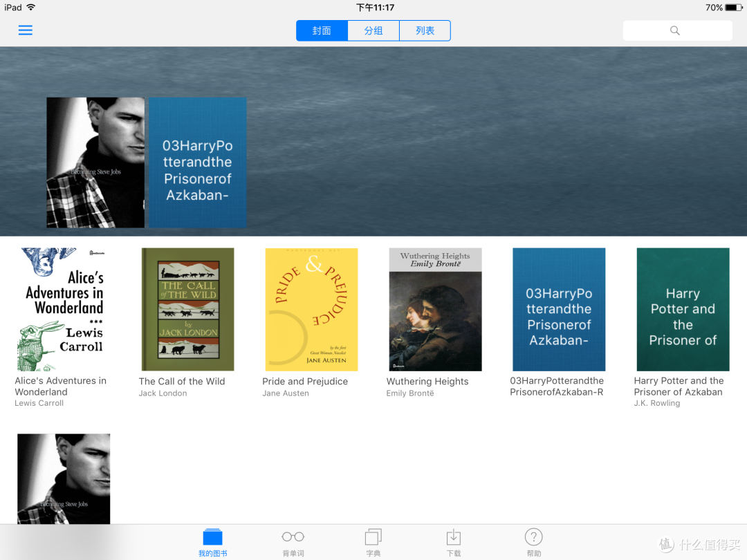Tap the clock showing 下午11:17
This screenshot has height=560, width=747.
tap(376, 7)
